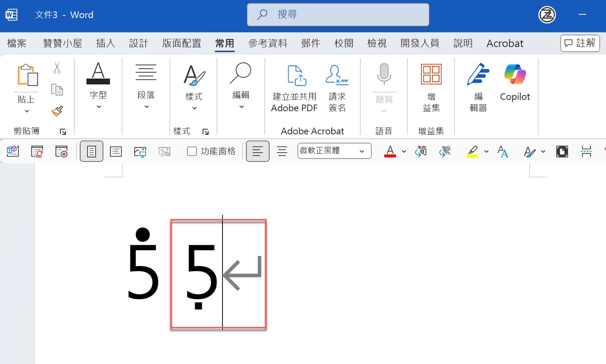Open 剪貼簿 dialog launcher

pyautogui.click(x=63, y=131)
